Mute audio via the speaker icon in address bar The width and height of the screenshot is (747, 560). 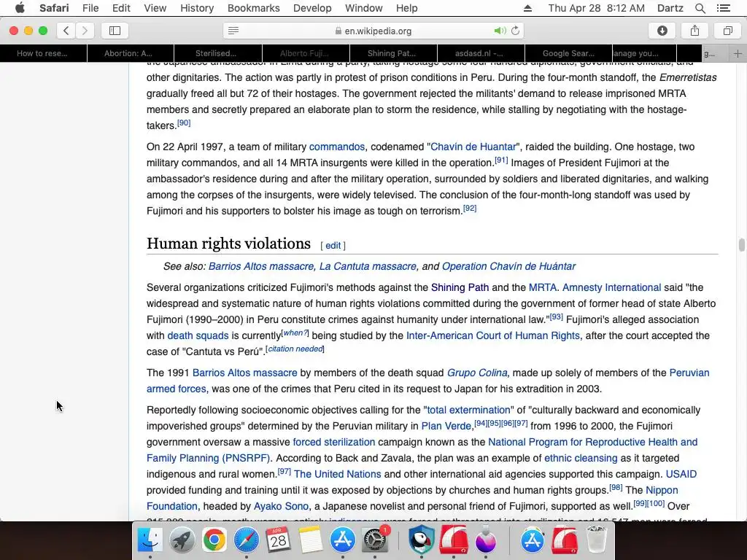tap(499, 31)
